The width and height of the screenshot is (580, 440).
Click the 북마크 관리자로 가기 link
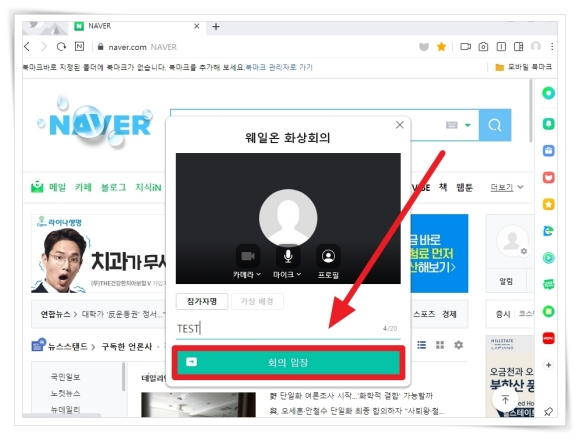tap(279, 67)
